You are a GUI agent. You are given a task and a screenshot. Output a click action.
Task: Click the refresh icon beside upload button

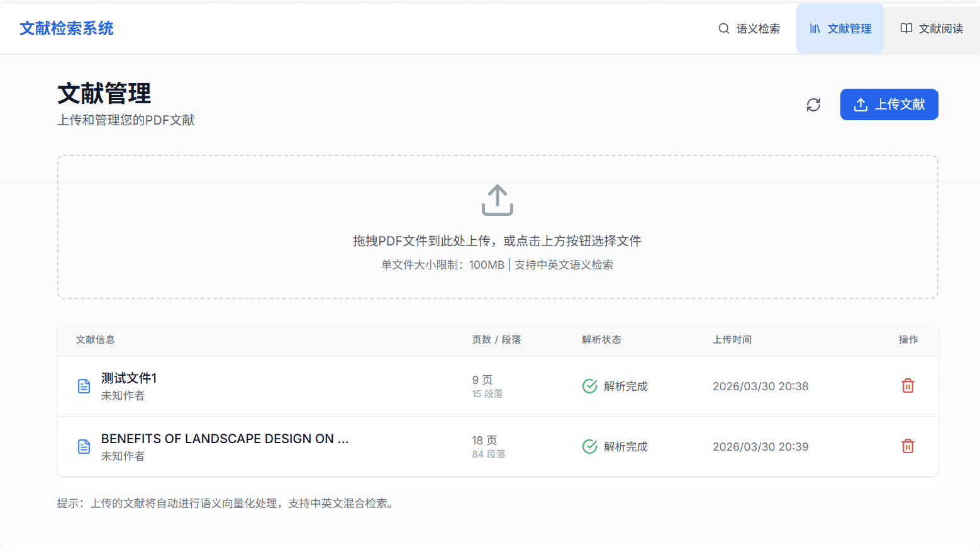point(813,104)
